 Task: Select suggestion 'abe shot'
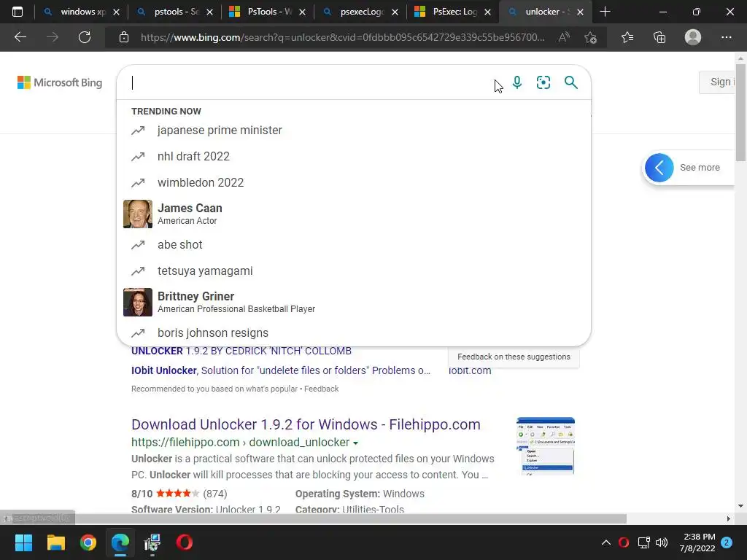click(354, 244)
